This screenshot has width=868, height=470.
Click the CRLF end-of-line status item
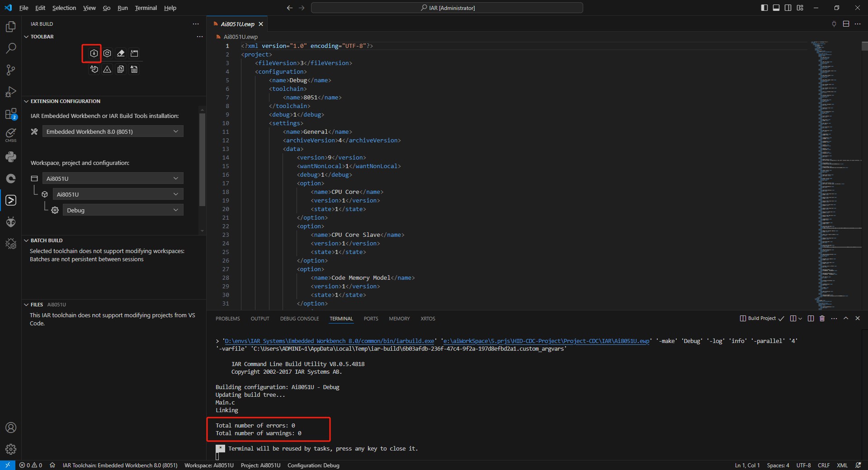coord(824,465)
